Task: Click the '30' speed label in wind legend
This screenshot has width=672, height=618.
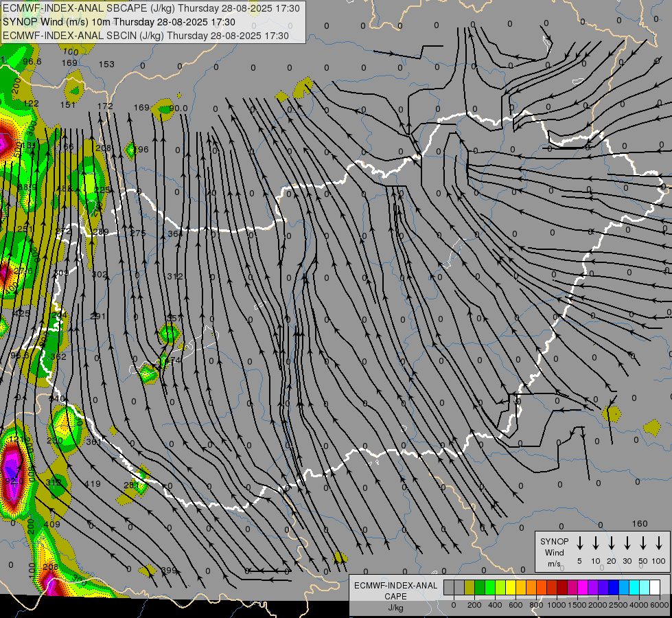Action: pyautogui.click(x=627, y=561)
